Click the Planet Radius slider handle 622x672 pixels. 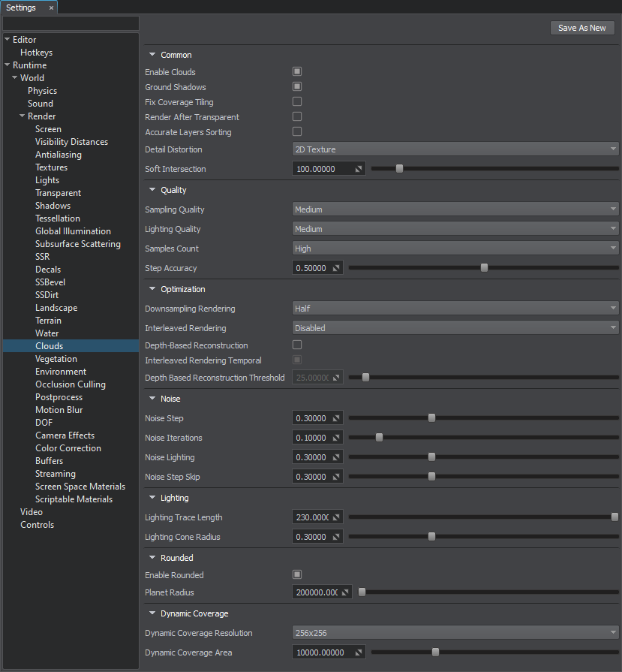click(362, 592)
